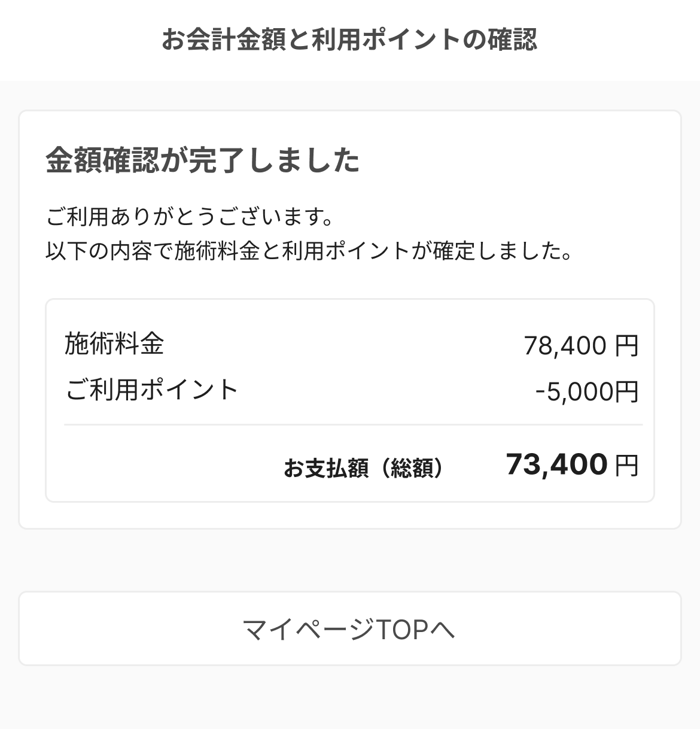The image size is (700, 729).
Task: Click the word マイページ in the bottom button
Action: [309, 629]
